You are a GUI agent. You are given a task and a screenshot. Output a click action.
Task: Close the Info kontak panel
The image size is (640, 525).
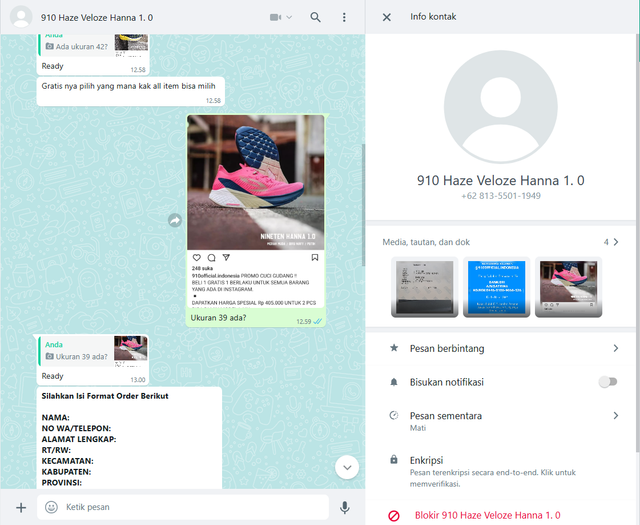coord(387,17)
